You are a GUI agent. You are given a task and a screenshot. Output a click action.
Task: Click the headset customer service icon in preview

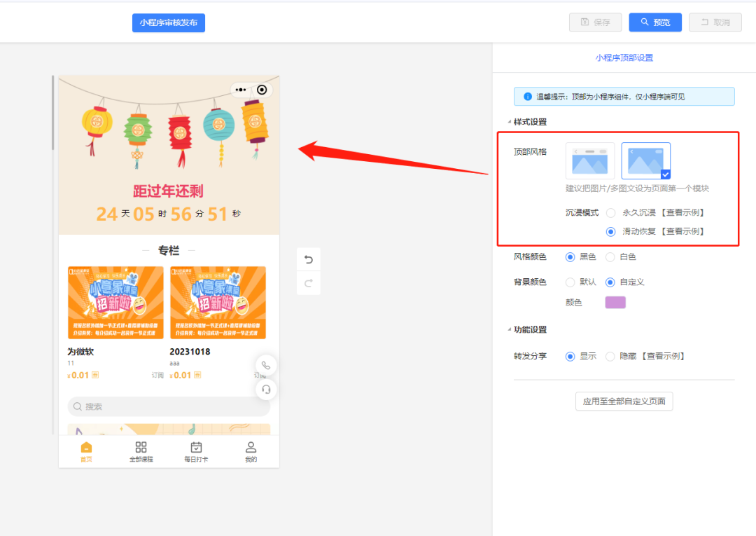tap(266, 390)
